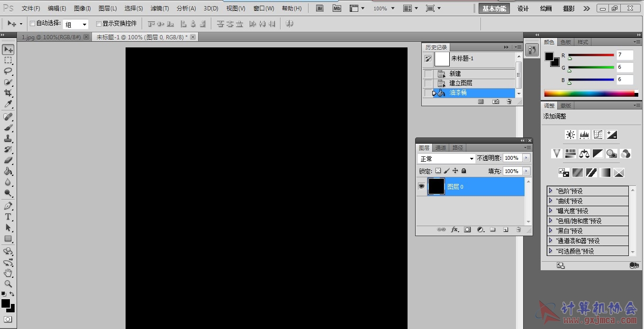Switch to the 摄影 workspace
The image size is (644, 329).
click(x=569, y=9)
